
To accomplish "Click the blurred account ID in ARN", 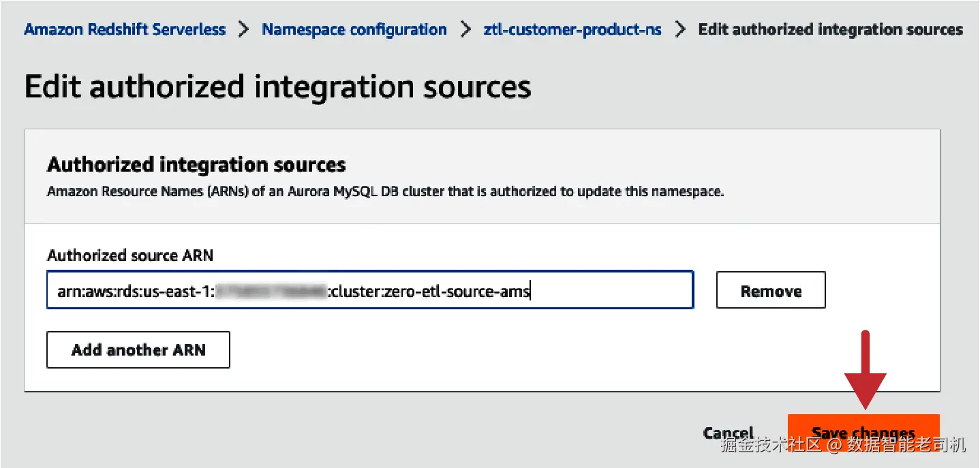I will pyautogui.click(x=271, y=292).
